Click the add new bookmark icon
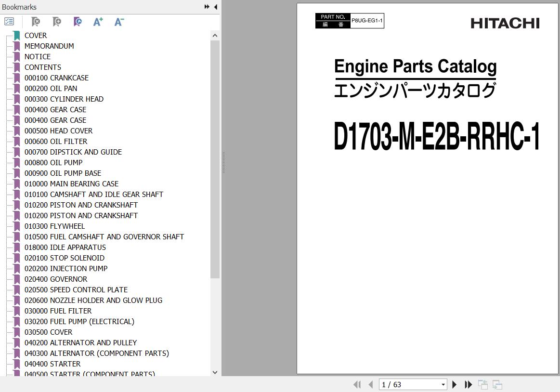 [56, 22]
